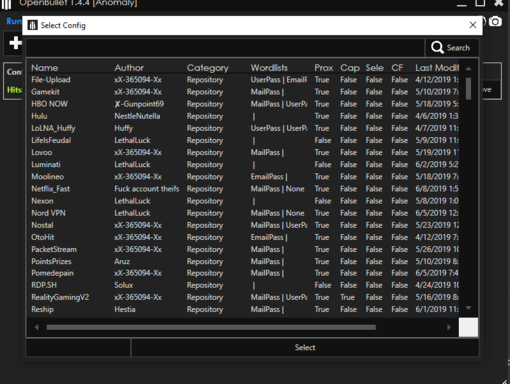Sort by the Category column header
This screenshot has width=510, height=384.
click(x=208, y=68)
